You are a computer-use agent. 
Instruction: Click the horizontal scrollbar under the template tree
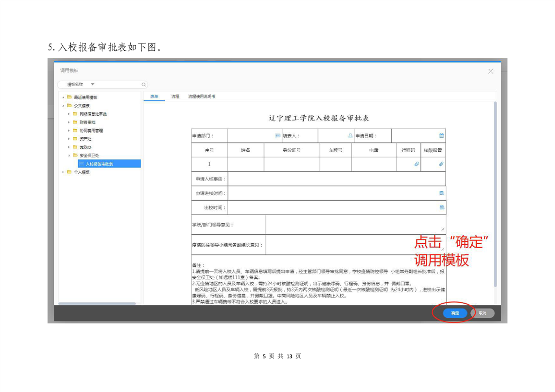97,303
